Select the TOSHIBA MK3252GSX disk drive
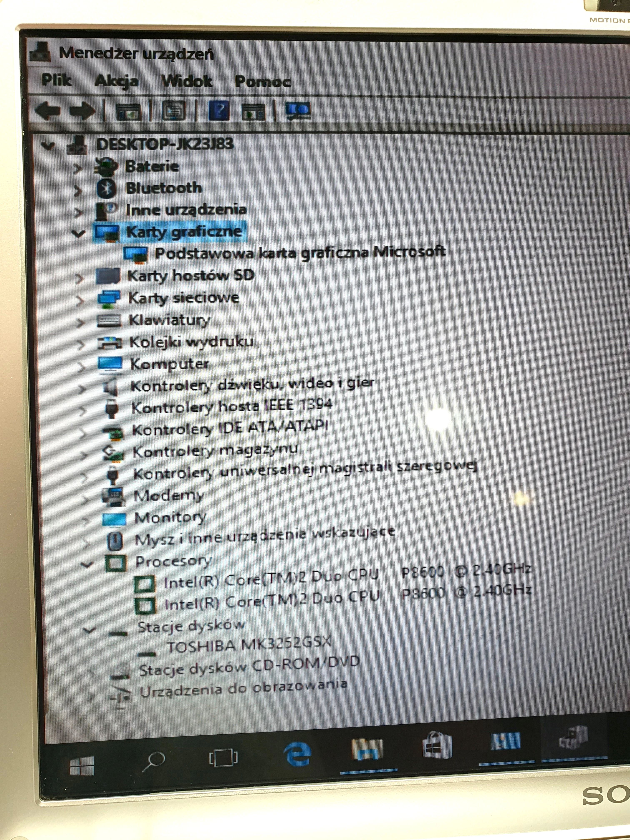 [x=249, y=644]
